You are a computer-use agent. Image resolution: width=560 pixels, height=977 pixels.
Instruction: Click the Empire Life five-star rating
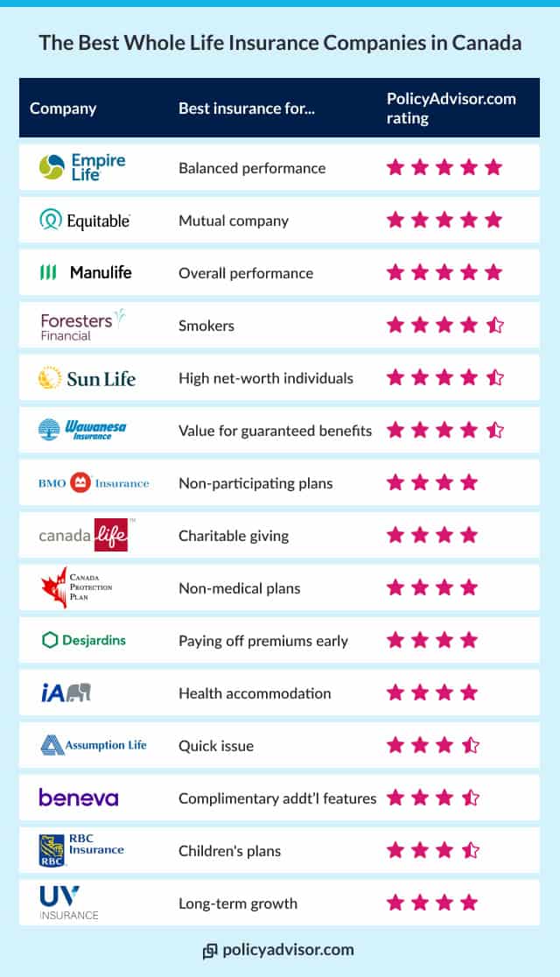tap(444, 167)
